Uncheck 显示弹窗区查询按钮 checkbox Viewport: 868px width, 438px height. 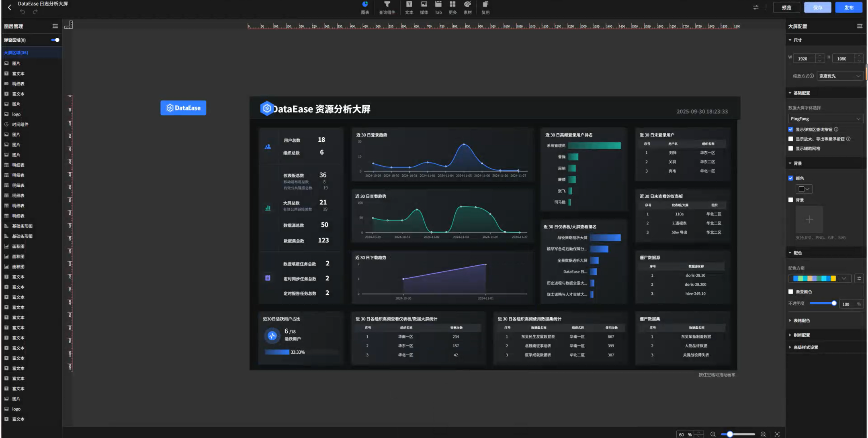click(x=791, y=129)
